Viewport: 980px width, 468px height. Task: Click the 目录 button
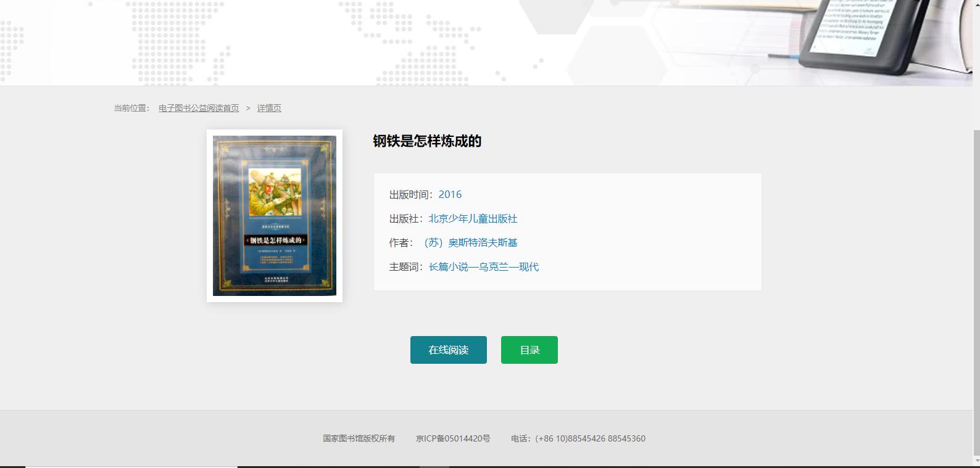click(x=529, y=350)
